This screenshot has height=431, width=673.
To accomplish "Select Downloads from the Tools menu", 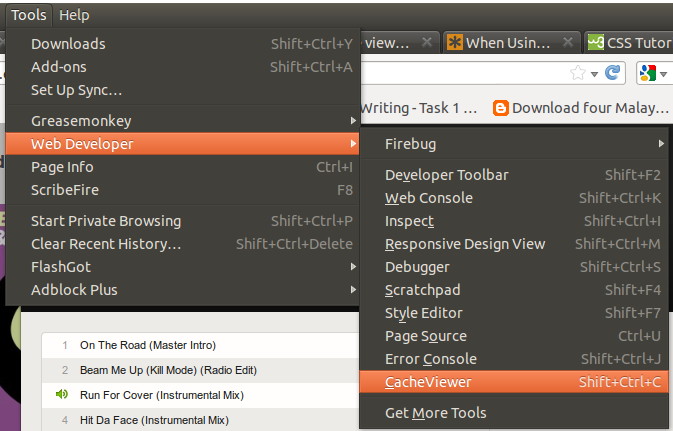I will point(183,44).
